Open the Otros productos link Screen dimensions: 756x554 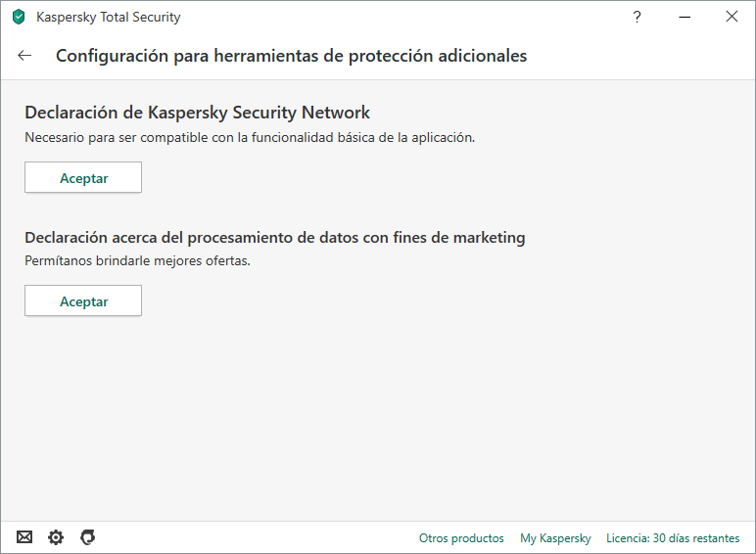click(x=461, y=538)
